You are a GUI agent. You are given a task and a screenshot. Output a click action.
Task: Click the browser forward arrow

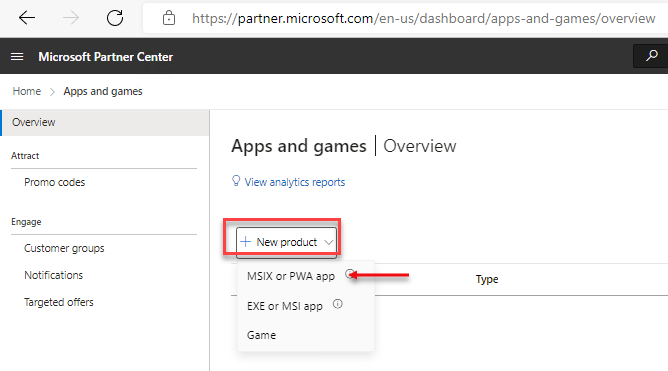point(71,18)
